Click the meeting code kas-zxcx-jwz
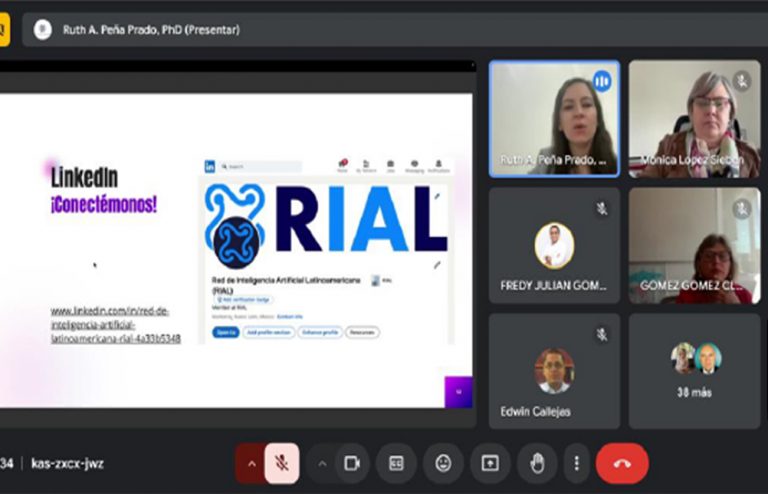The width and height of the screenshot is (768, 494). pos(67,463)
